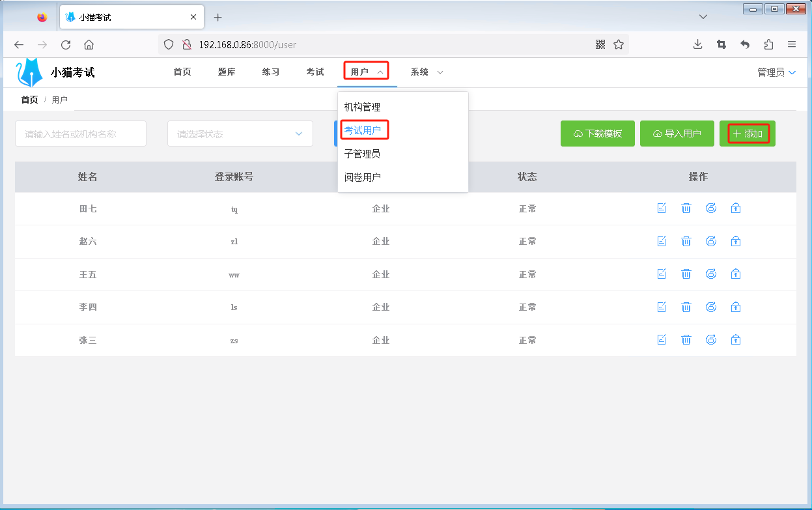Click reset password icon for 王五
This screenshot has height=510, width=812.
pyautogui.click(x=711, y=274)
